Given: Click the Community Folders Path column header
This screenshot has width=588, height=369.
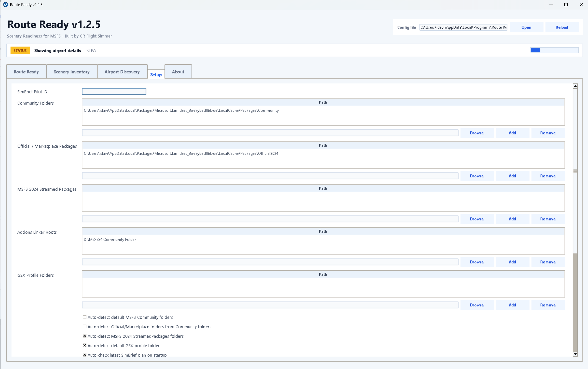Looking at the screenshot, I should [323, 102].
